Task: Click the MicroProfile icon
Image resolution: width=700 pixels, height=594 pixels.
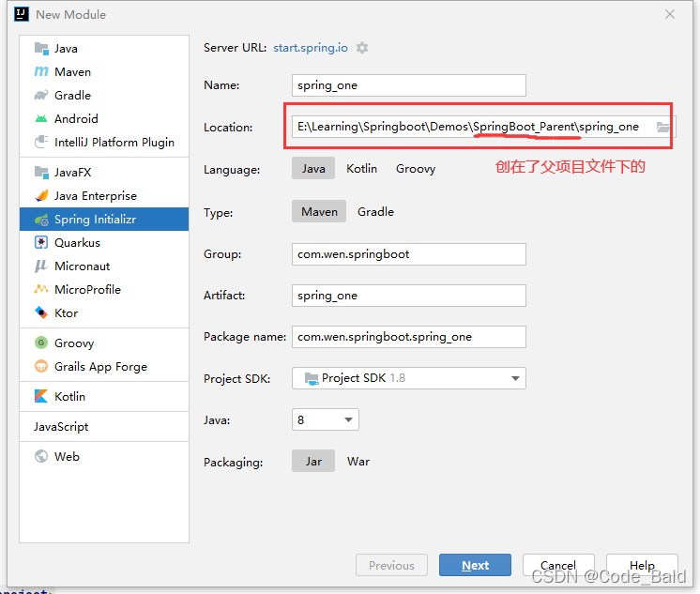Action: pyautogui.click(x=41, y=289)
